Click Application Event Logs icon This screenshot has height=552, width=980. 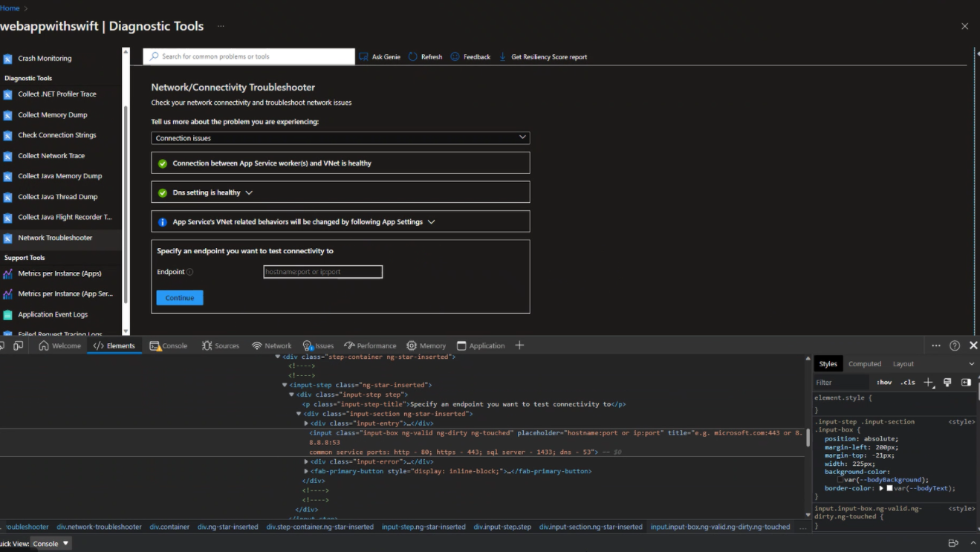tap(7, 314)
